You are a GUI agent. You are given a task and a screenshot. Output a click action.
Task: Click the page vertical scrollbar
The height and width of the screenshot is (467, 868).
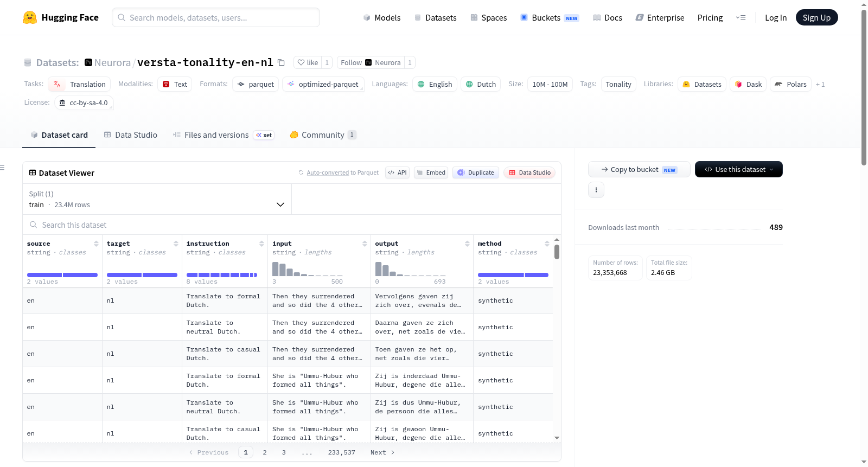click(864, 87)
